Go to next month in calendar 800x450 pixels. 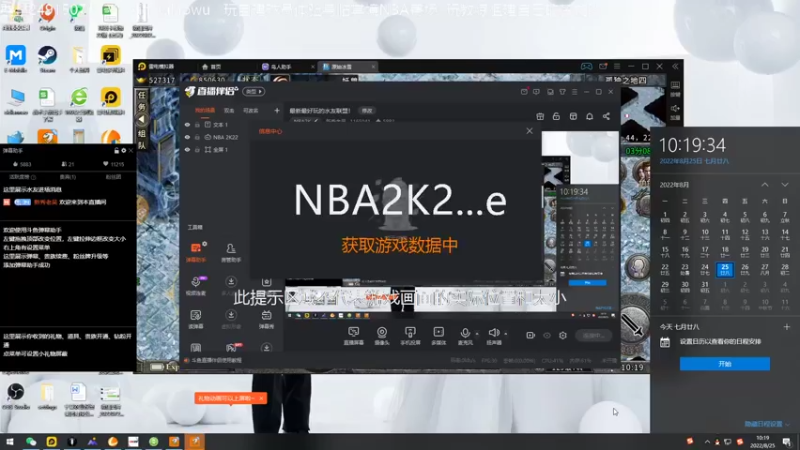pyautogui.click(x=785, y=185)
